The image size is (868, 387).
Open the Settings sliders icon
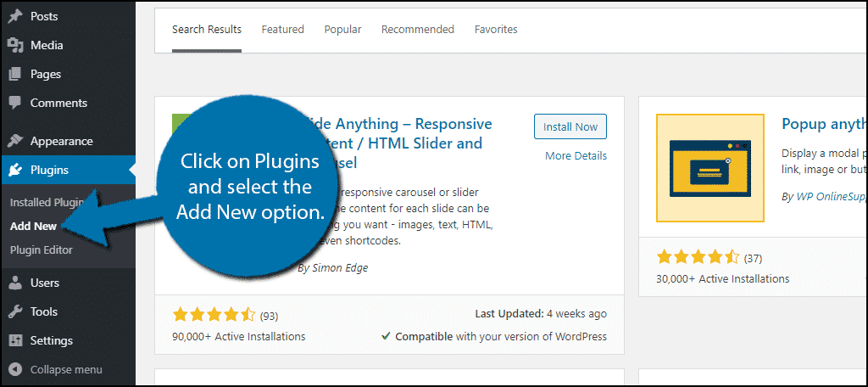point(15,340)
